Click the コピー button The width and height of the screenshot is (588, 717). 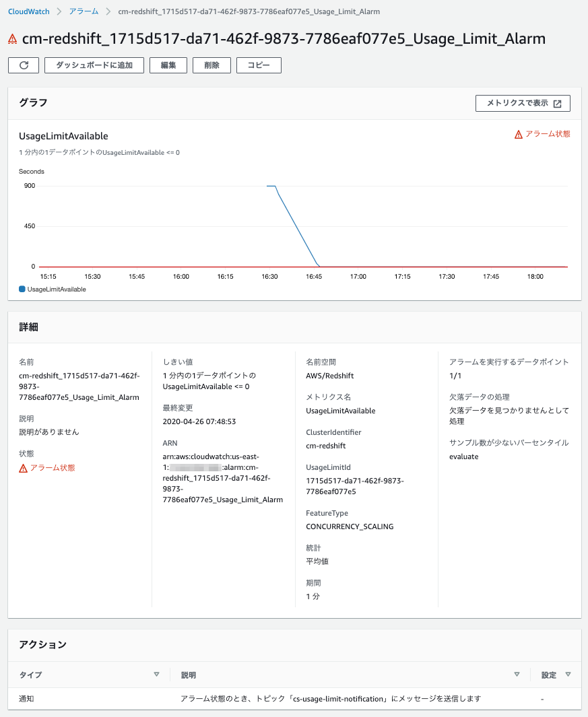pyautogui.click(x=259, y=65)
